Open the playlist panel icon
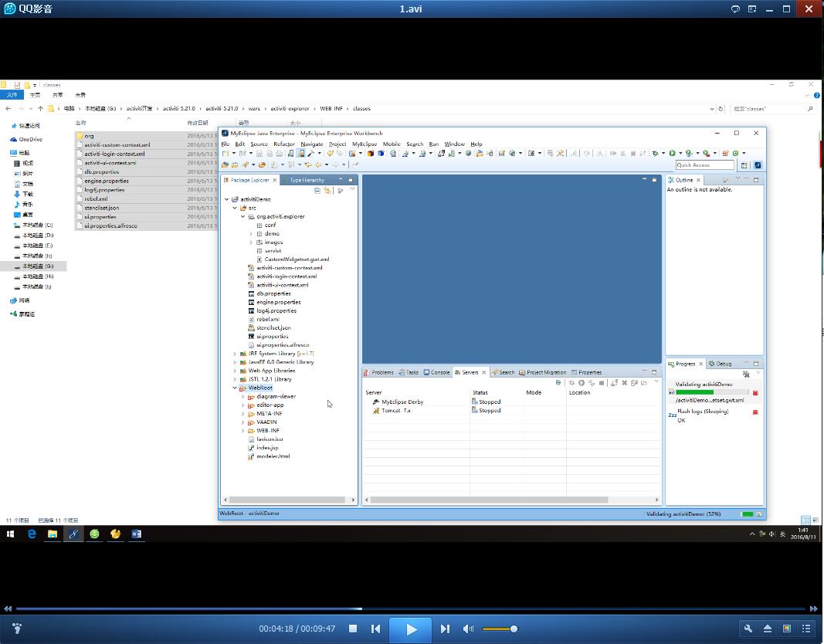This screenshot has height=644, width=824. [806, 629]
